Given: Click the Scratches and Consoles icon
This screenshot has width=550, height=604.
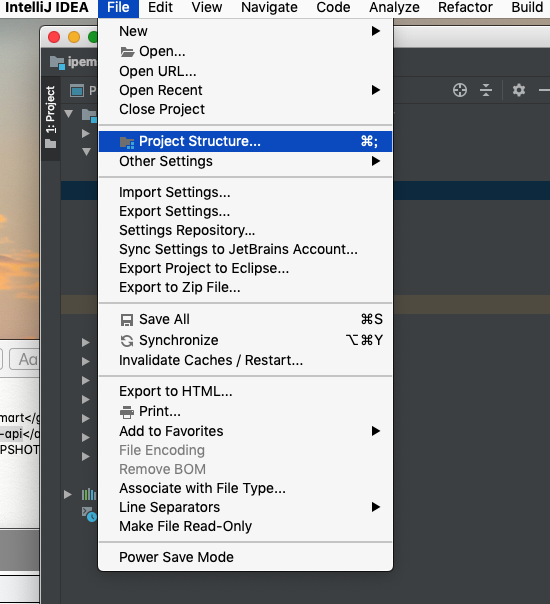Looking at the screenshot, I should [x=89, y=514].
